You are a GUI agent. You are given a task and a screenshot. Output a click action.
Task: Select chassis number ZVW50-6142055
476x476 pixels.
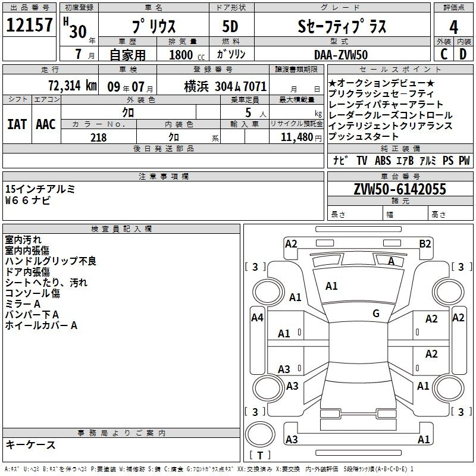coord(400,189)
